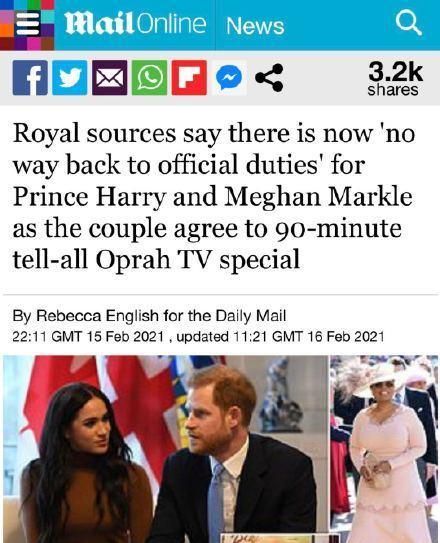The height and width of the screenshot is (543, 440).
Task: Share article via email envelope icon
Action: (110, 78)
